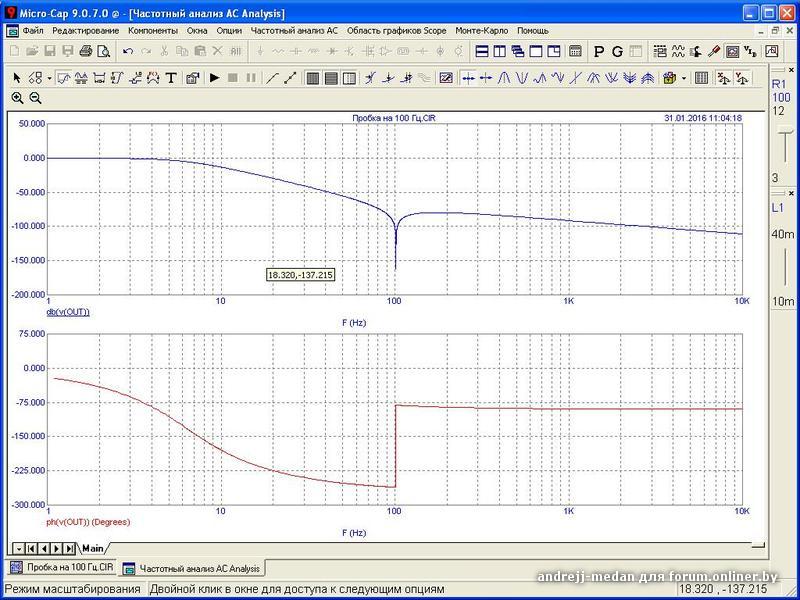Open dropdown arrow next to shapes tool
Image resolution: width=800 pixels, height=600 pixels.
(x=49, y=78)
